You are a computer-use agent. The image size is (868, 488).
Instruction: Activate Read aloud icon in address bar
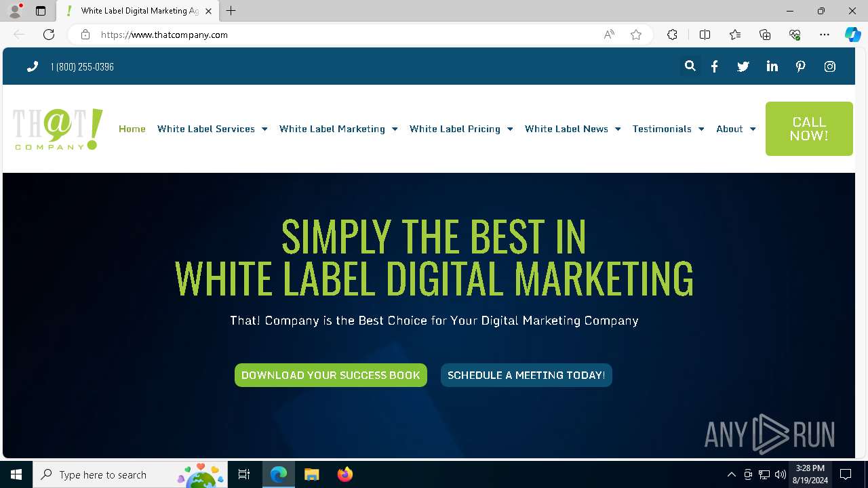(x=609, y=35)
